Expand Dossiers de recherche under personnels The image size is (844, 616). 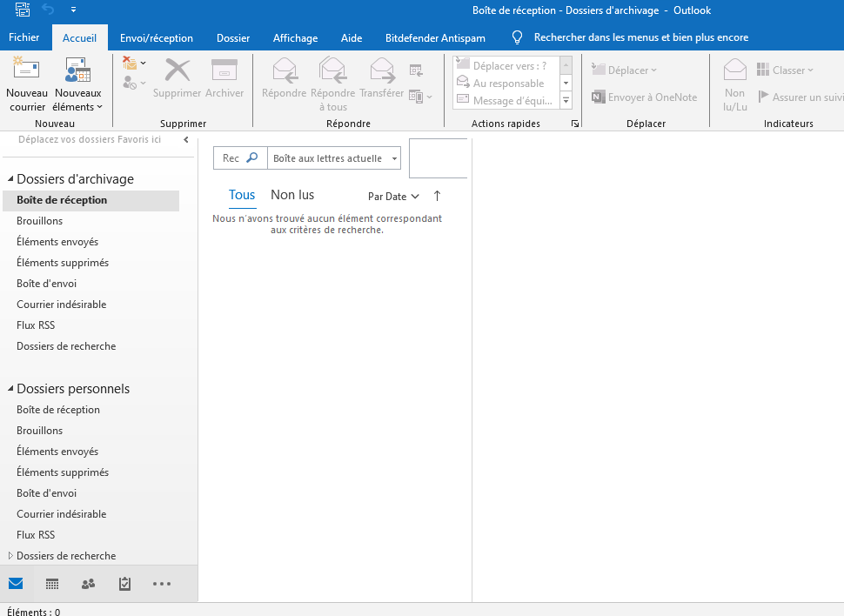(x=10, y=555)
